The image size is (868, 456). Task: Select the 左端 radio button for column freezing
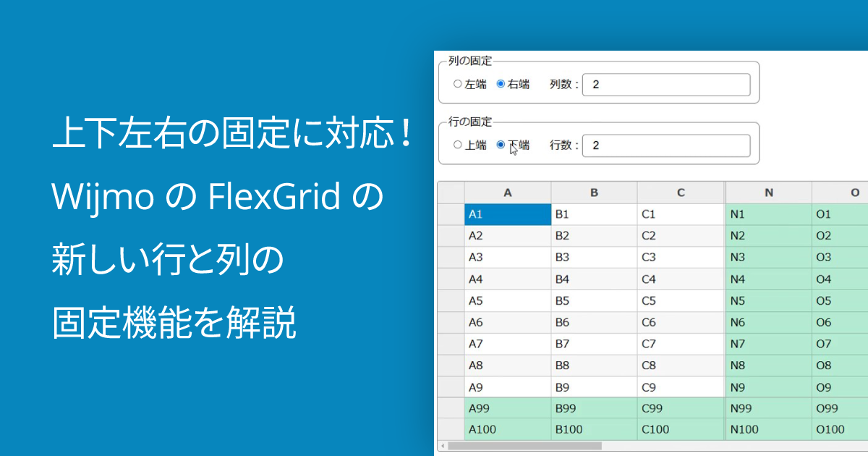(x=456, y=83)
